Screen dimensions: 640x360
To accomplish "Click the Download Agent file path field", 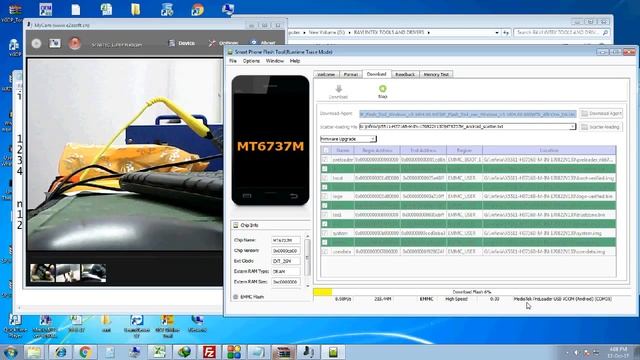I will pos(467,114).
